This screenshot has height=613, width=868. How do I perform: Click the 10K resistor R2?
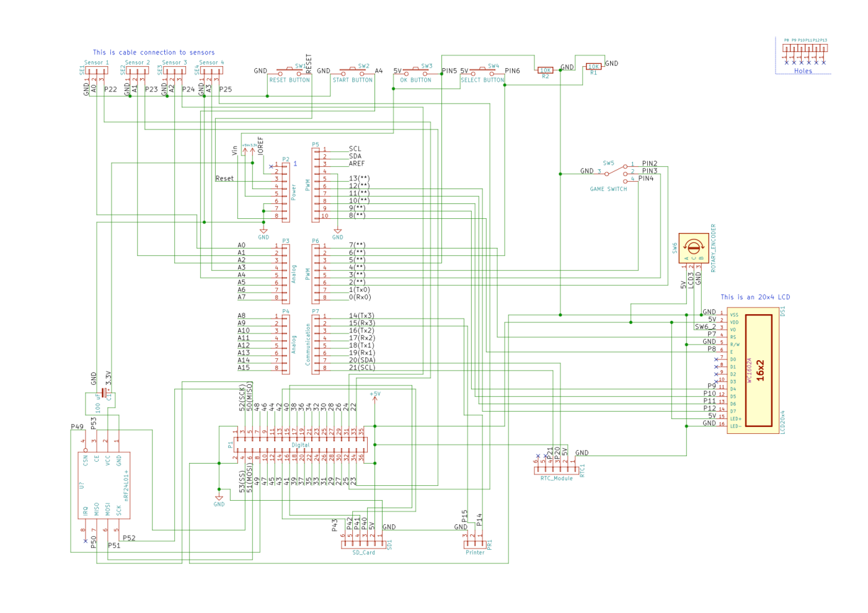click(545, 71)
